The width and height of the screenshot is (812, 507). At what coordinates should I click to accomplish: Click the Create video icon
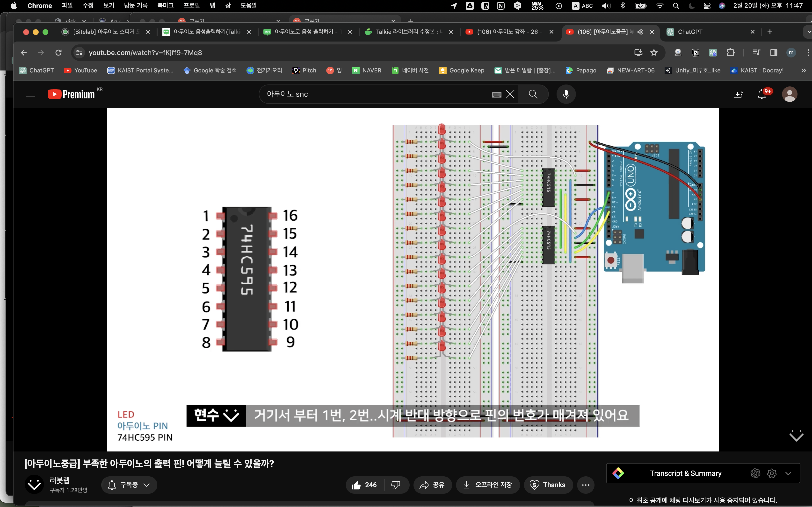pyautogui.click(x=738, y=94)
